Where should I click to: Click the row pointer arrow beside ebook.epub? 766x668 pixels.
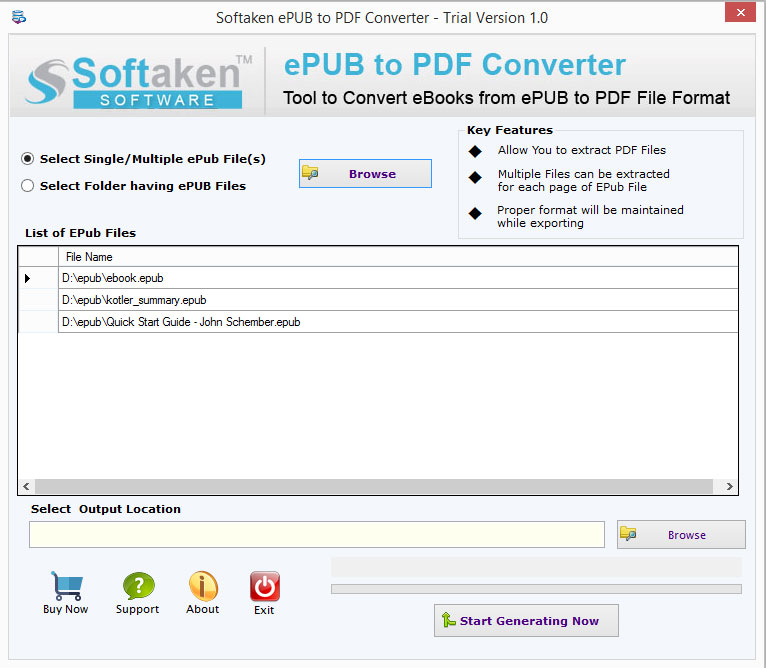click(28, 278)
